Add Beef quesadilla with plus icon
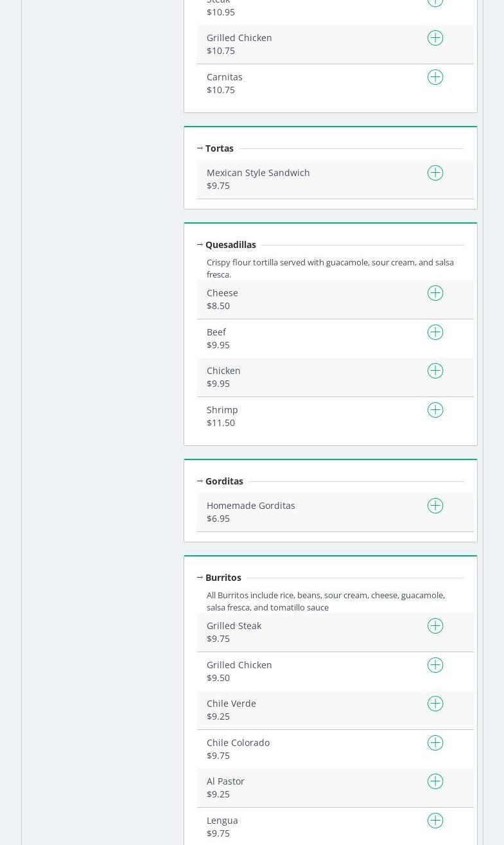This screenshot has height=845, width=504. coord(435,332)
